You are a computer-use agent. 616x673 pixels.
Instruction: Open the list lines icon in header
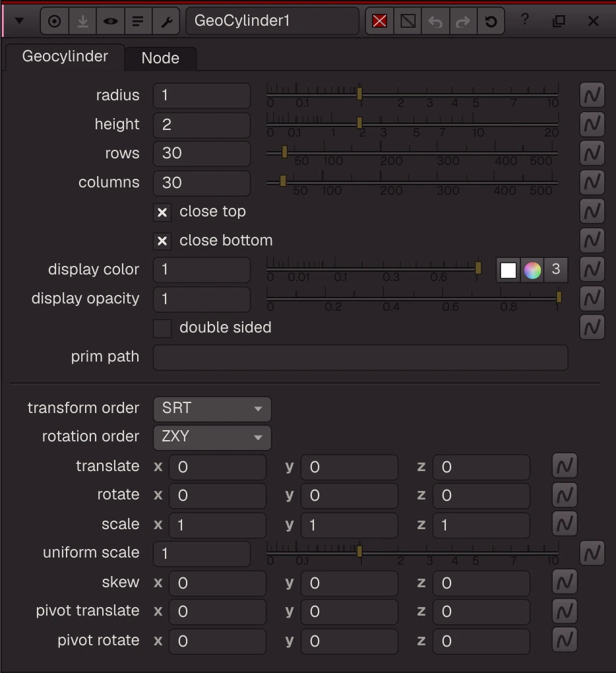[x=138, y=21]
